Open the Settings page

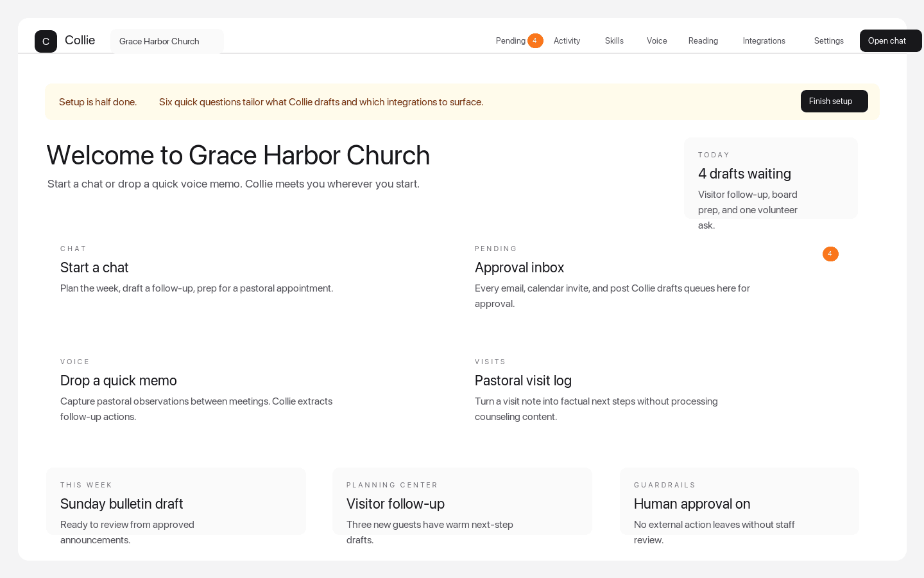pyautogui.click(x=828, y=41)
